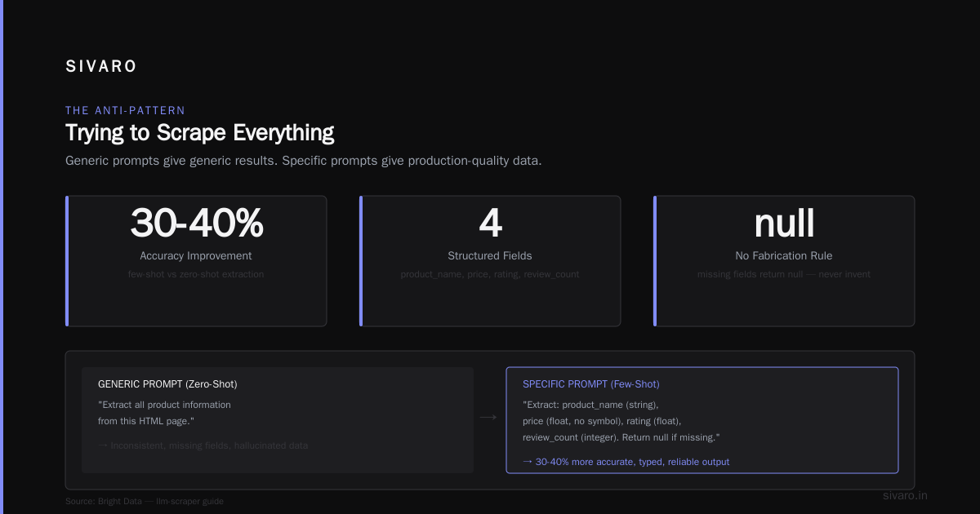Click 'Accuracy Improvement' label
Screen dimensions: 980x514
coord(196,256)
